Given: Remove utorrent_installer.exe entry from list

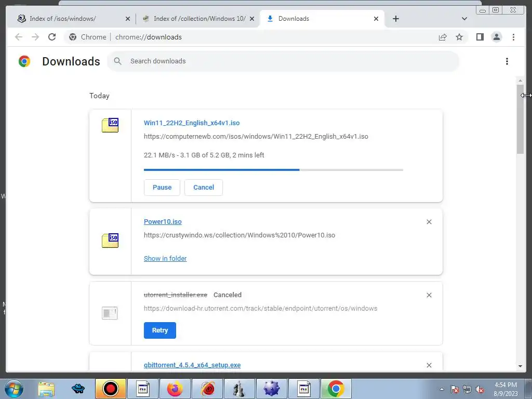Looking at the screenshot, I should tap(429, 295).
